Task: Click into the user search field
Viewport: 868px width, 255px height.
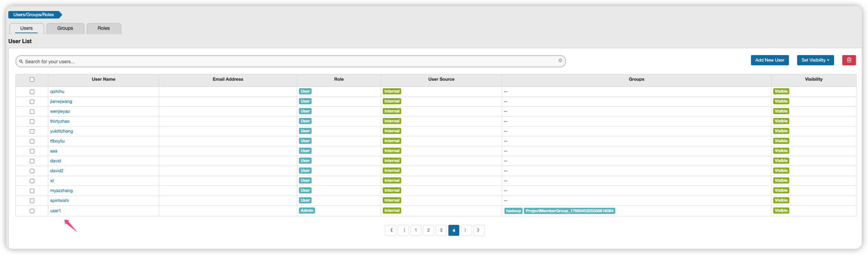Action: [287, 62]
